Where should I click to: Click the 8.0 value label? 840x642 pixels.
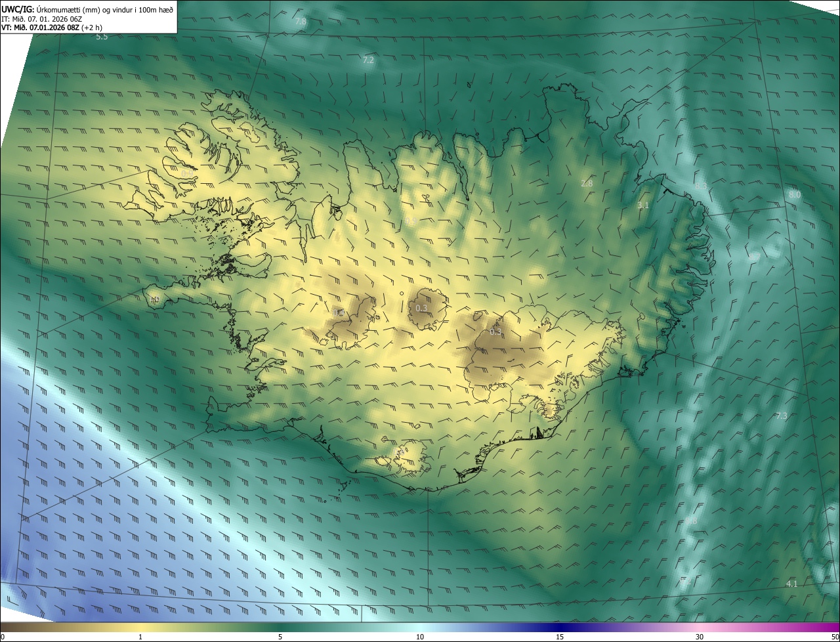[x=795, y=195]
